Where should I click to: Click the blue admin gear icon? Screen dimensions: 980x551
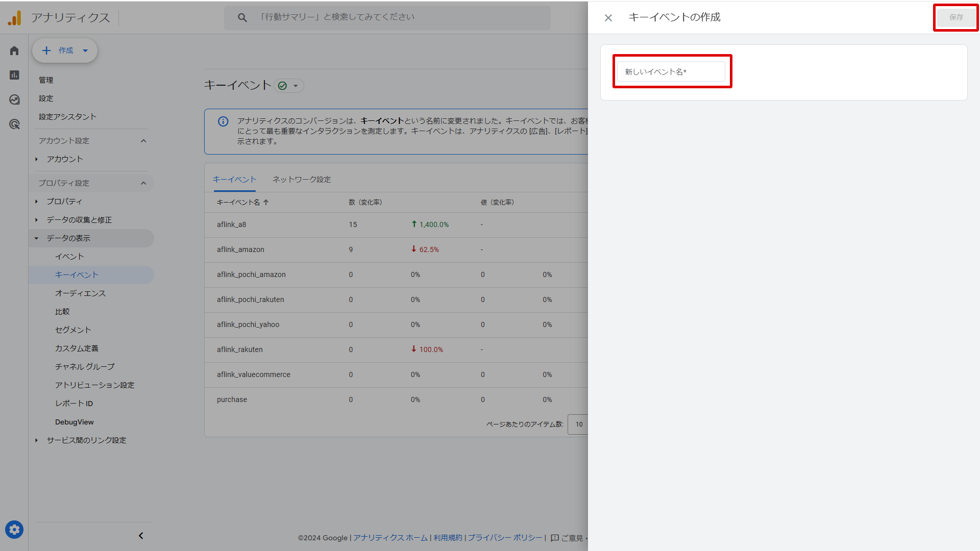14,530
